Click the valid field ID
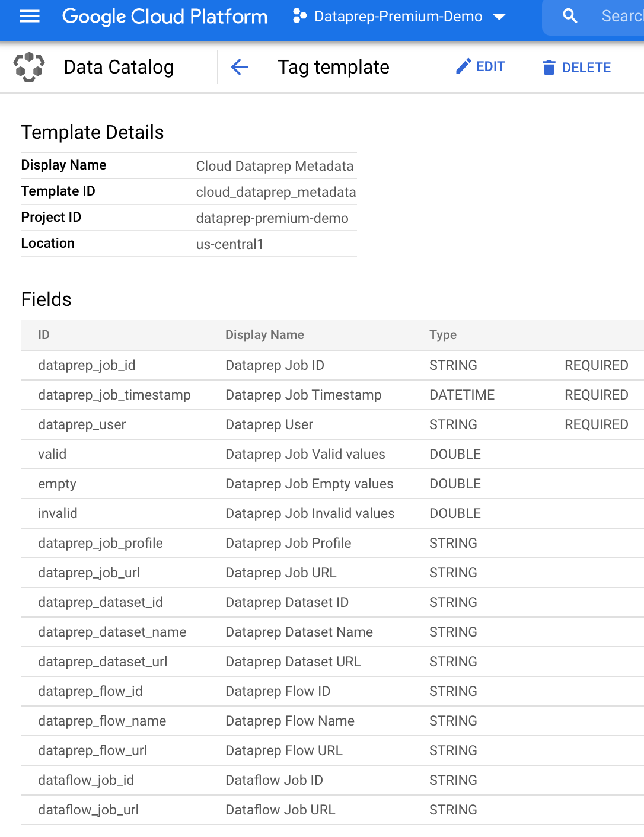This screenshot has width=644, height=837. pos(52,454)
